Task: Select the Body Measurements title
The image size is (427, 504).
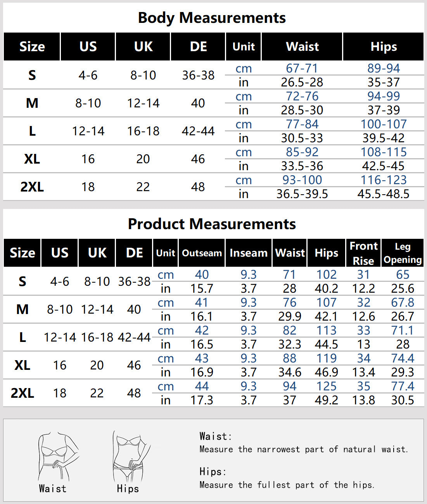Action: (212, 18)
